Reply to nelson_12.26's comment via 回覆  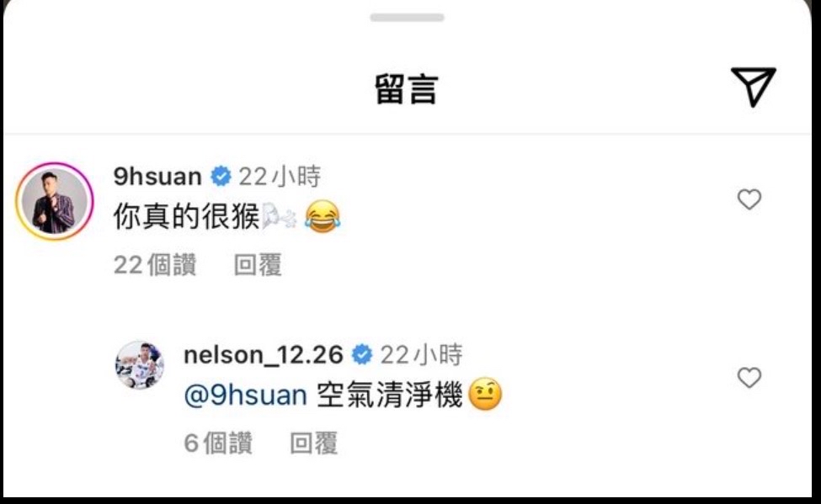(x=313, y=443)
